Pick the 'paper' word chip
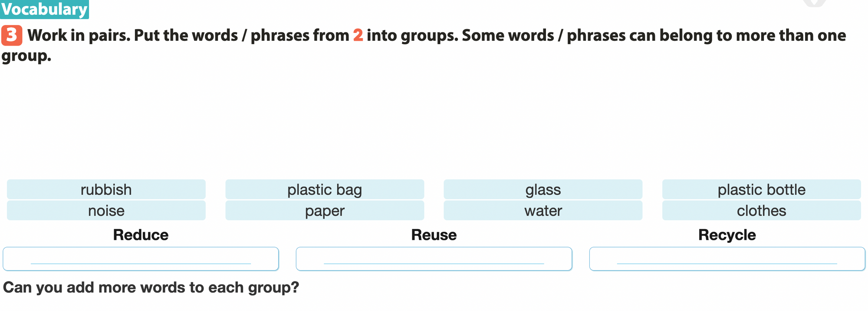 [325, 211]
